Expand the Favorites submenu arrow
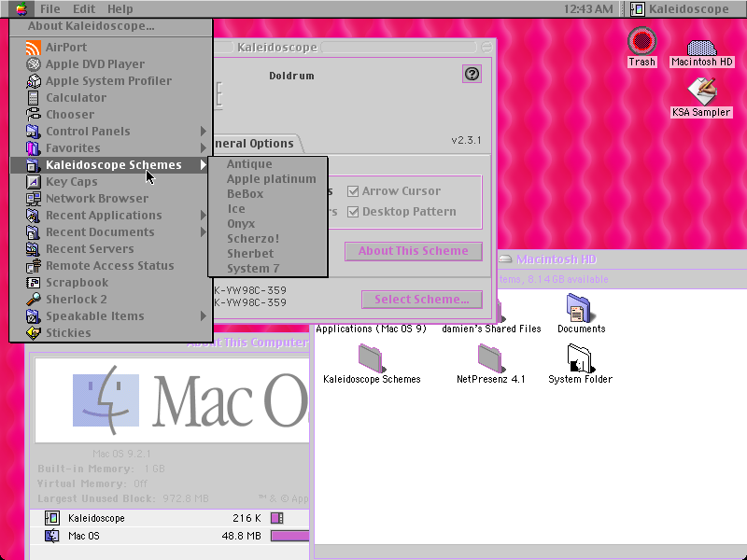 tap(204, 148)
